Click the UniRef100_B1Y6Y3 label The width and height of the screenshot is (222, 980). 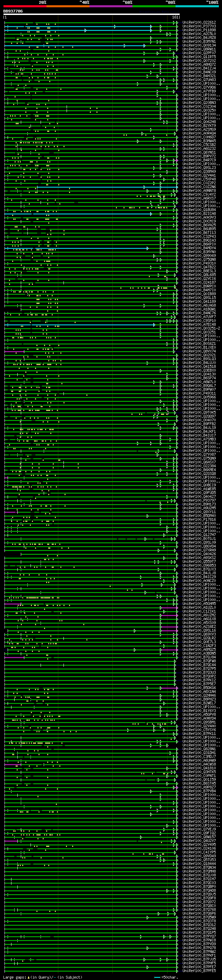199,711
